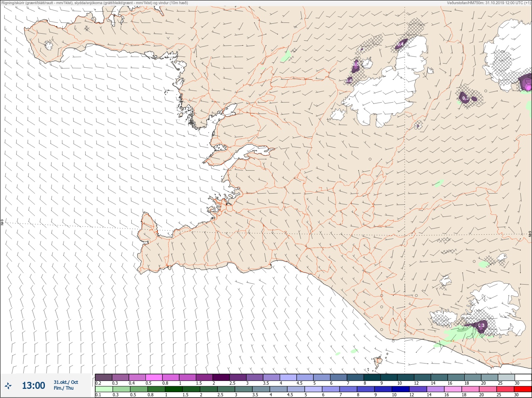Click the compass star icon beside 13:00
Viewport: 532px width, 398px height.
[8, 386]
